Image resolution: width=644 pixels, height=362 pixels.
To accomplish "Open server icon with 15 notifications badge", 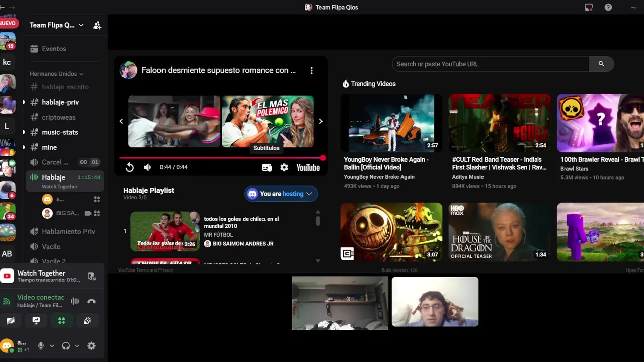I will 7,41.
